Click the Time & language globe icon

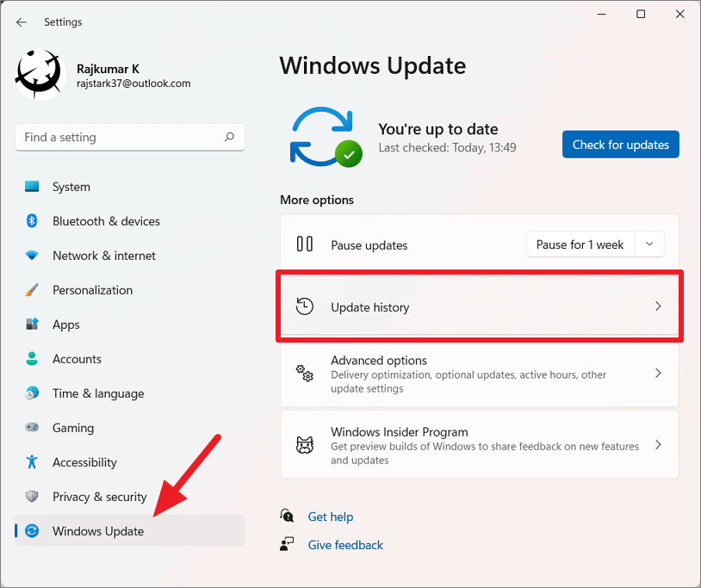pos(32,393)
